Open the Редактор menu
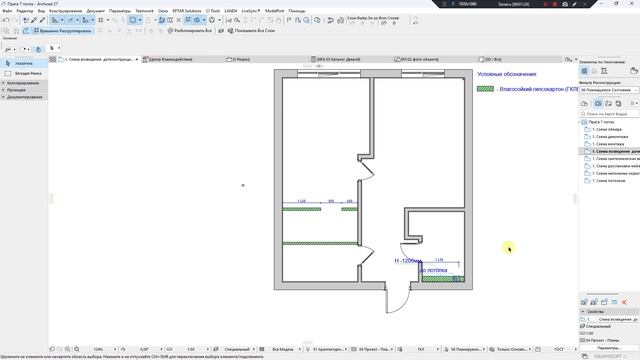Image resolution: width=640 pixels, height=360 pixels. (25, 11)
